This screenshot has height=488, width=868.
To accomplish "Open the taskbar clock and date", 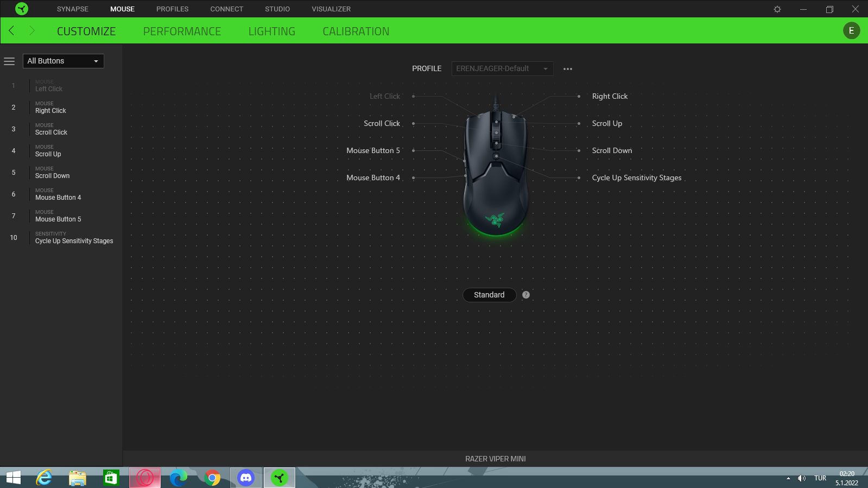I will click(847, 478).
